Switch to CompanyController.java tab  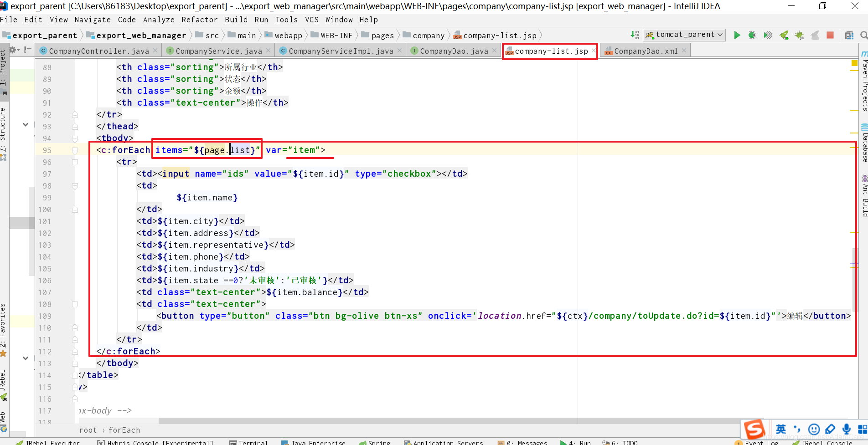point(98,51)
